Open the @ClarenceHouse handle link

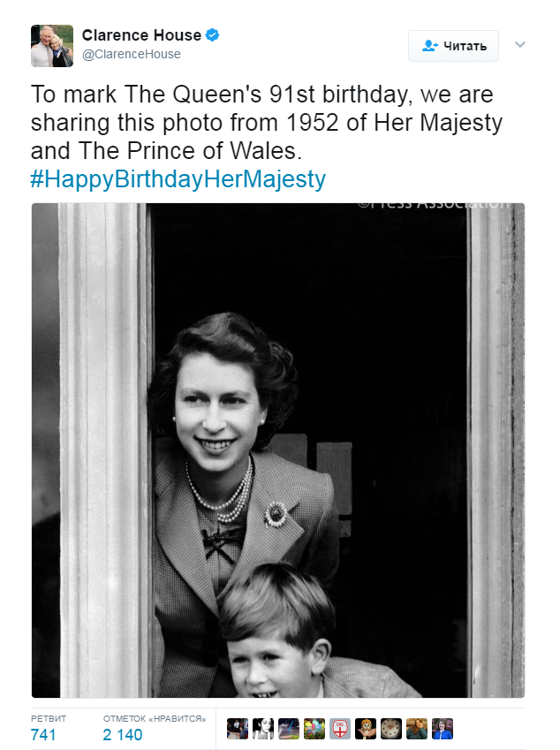click(x=132, y=54)
